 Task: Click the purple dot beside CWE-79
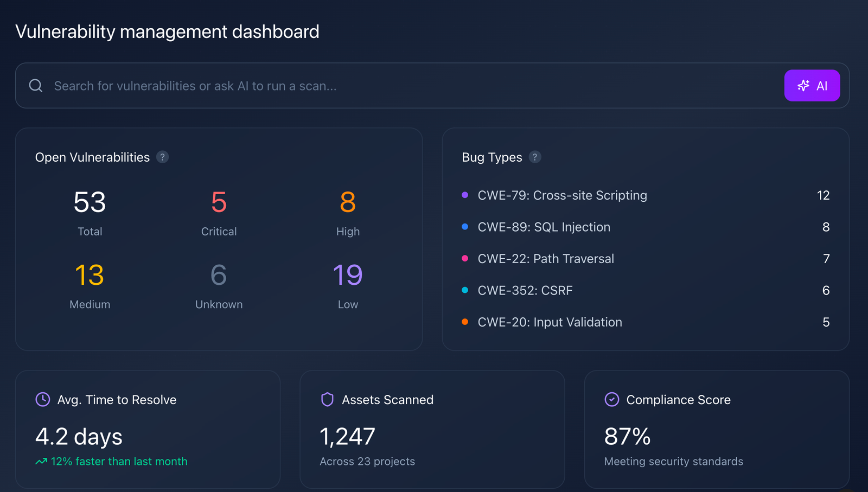click(465, 195)
